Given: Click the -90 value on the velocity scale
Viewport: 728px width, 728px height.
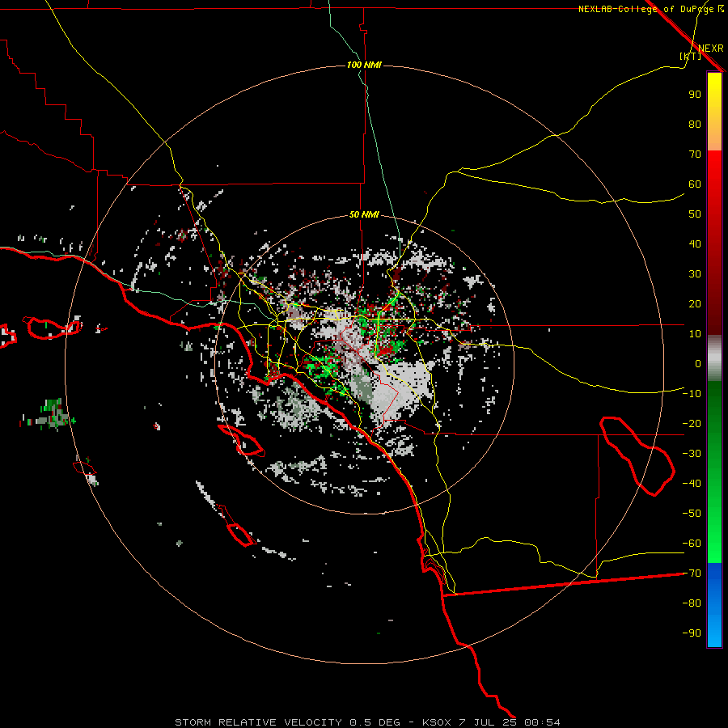Looking at the screenshot, I should click(692, 633).
